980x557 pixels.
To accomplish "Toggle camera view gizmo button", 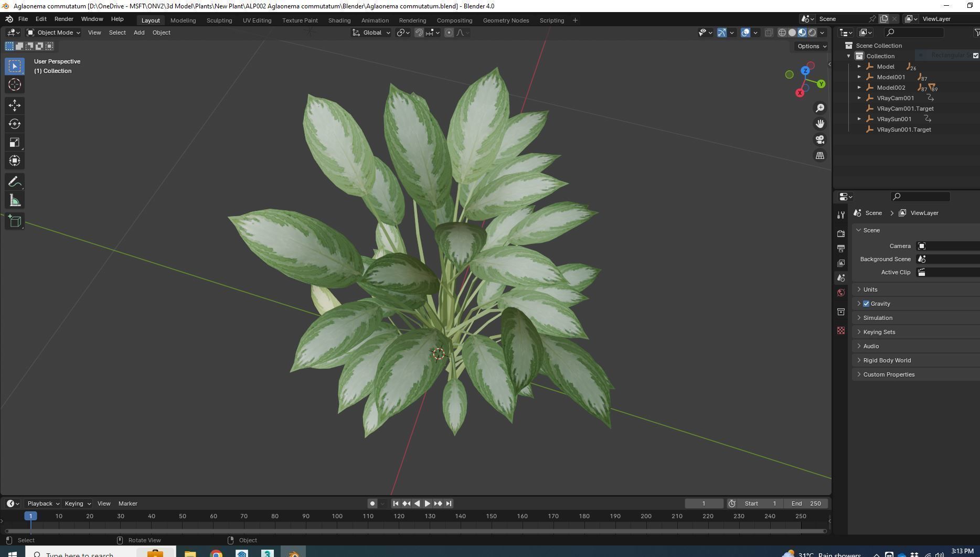I will (819, 140).
